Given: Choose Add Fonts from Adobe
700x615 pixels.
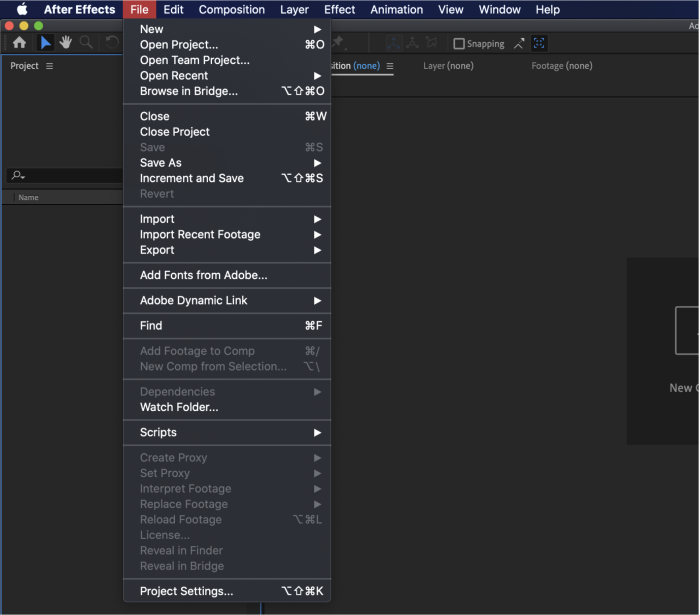Looking at the screenshot, I should click(x=227, y=275).
